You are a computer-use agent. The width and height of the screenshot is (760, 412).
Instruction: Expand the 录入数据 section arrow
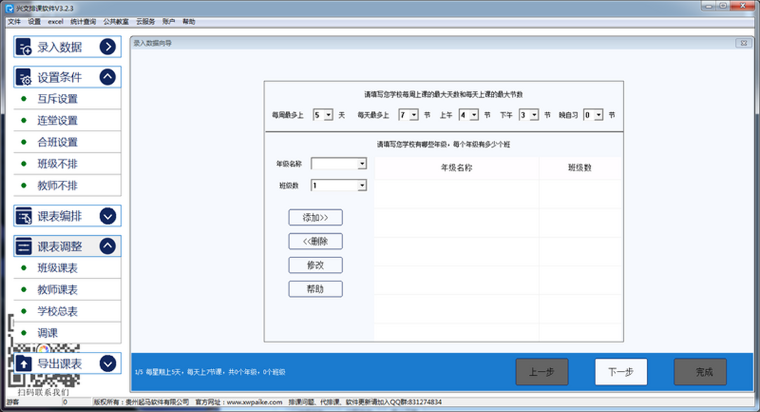tap(108, 47)
